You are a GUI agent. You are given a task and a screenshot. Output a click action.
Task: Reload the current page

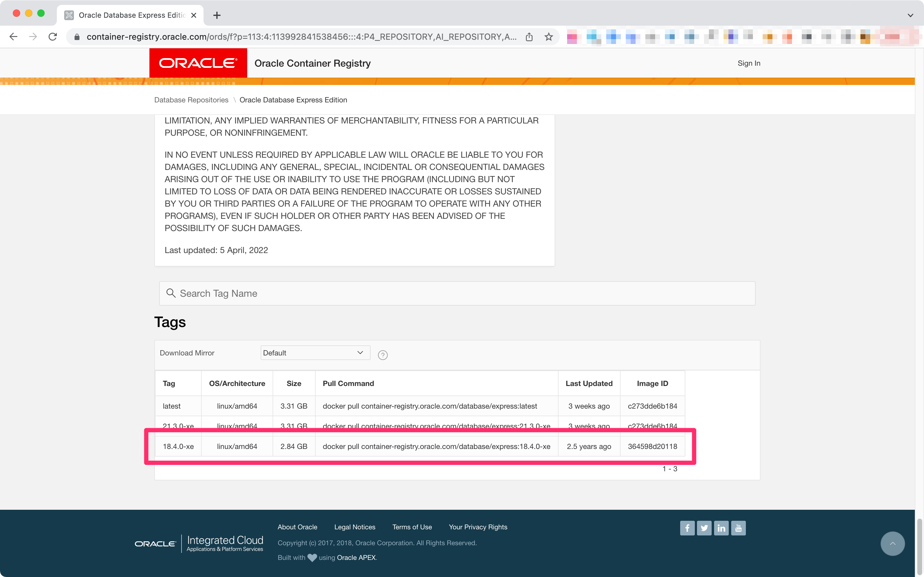tap(53, 37)
